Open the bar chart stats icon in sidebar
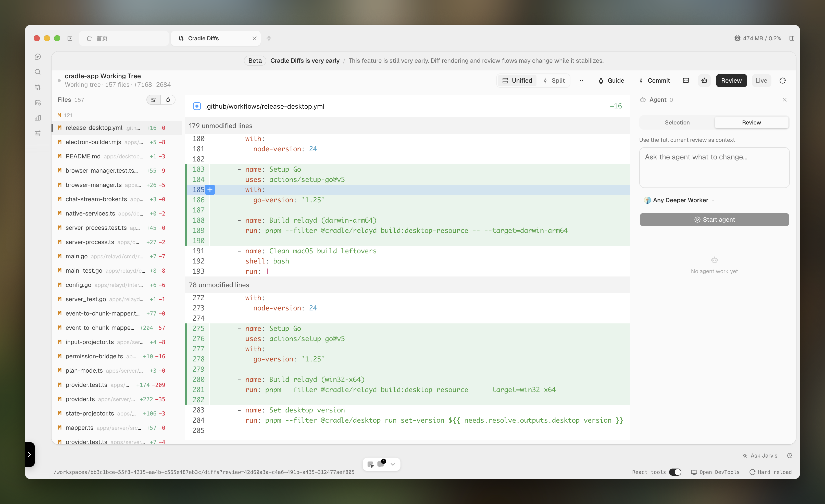Viewport: 825px width, 504px height. click(38, 118)
